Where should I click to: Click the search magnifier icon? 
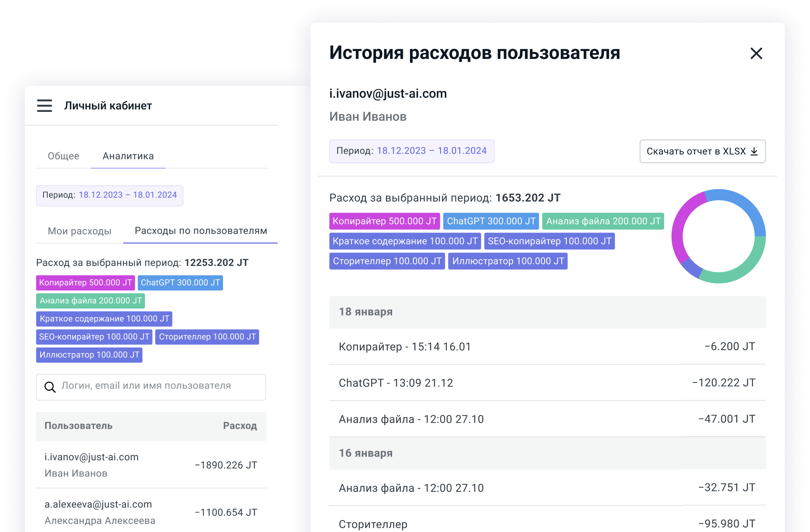(50, 387)
